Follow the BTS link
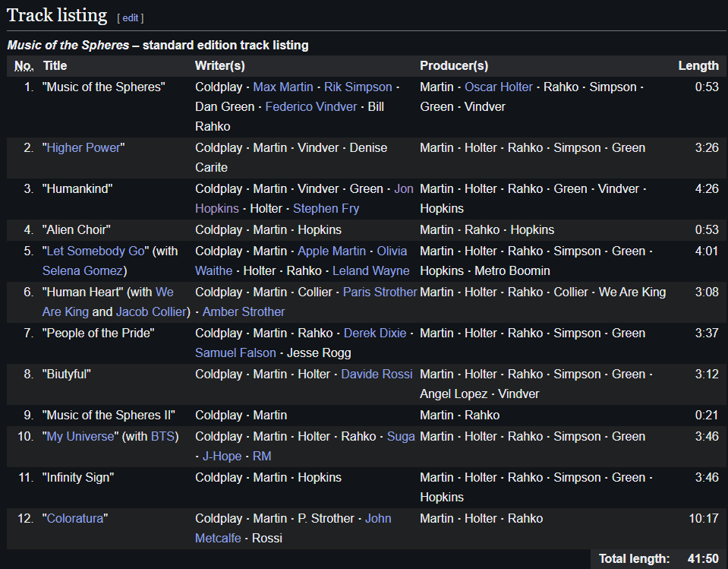 coord(162,437)
